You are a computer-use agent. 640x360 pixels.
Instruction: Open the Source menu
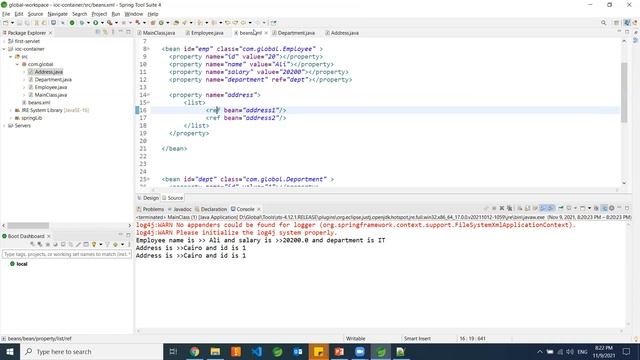[35, 14]
